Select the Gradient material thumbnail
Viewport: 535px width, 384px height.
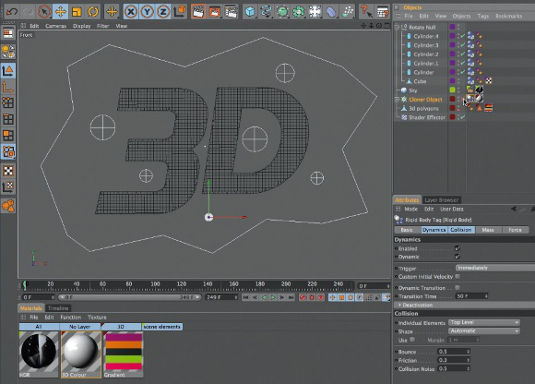pos(123,354)
